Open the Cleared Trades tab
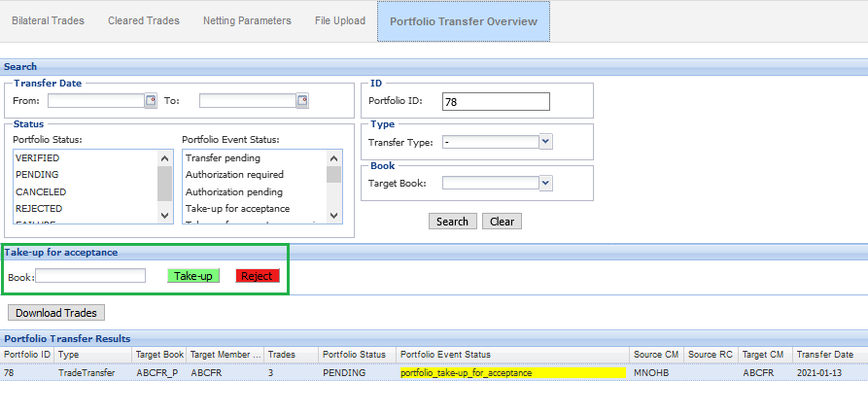This screenshot has width=868, height=413. pos(142,20)
